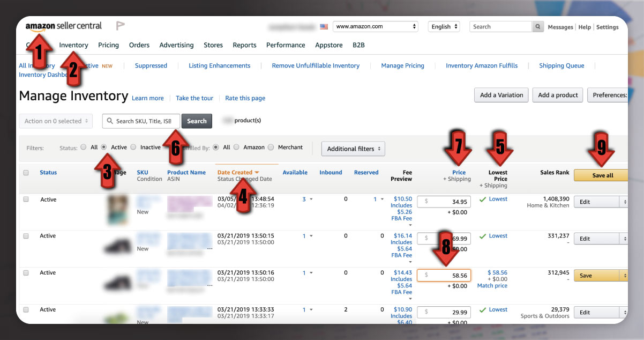
Task: Click the 'Take the tour' link
Action: [194, 98]
